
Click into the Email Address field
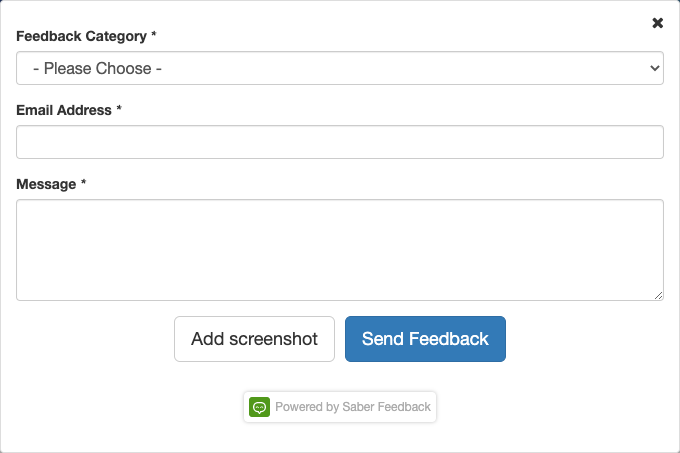click(x=340, y=142)
